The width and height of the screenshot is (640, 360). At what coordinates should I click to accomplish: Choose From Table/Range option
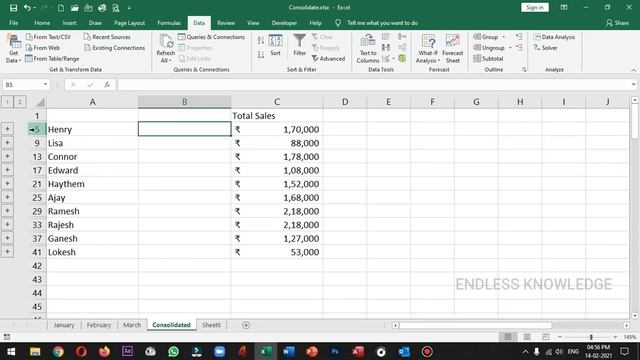[x=52, y=59]
